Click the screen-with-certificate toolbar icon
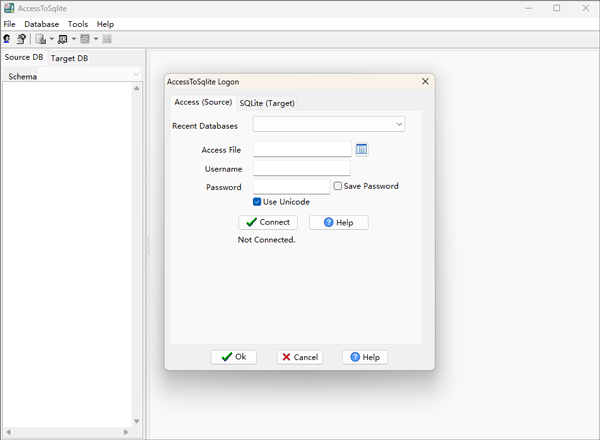 [x=63, y=39]
